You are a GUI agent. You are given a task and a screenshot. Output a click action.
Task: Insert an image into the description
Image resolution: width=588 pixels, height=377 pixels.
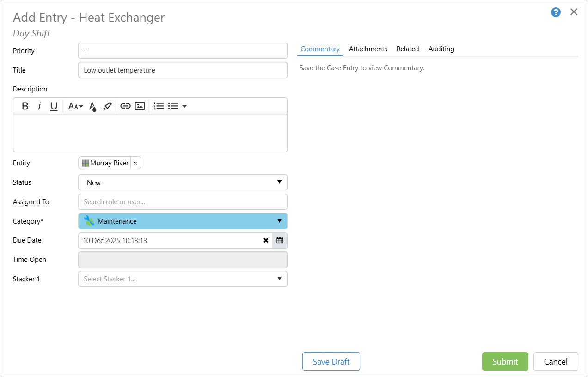140,106
